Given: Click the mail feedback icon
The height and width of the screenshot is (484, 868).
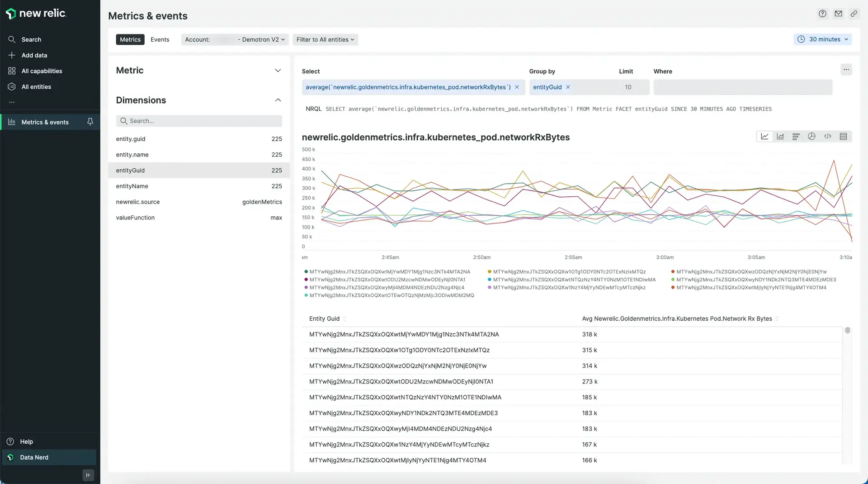Looking at the screenshot, I should pyautogui.click(x=838, y=14).
